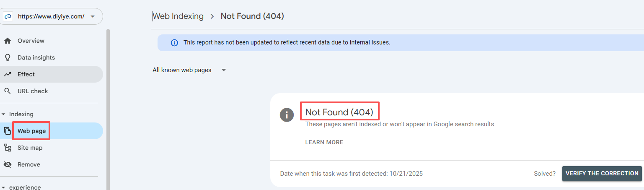This screenshot has height=190, width=644.
Task: Click the info icon beside Not Found
Action: coord(287,115)
